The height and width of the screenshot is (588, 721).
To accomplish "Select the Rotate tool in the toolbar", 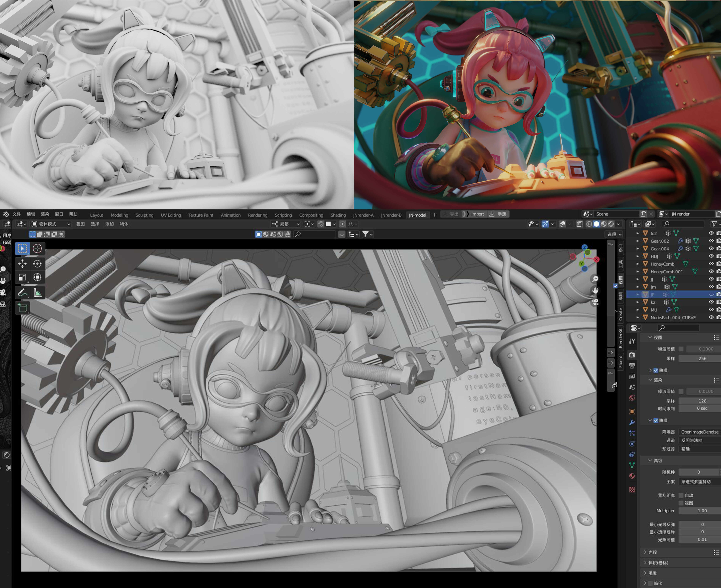I will pos(37,263).
